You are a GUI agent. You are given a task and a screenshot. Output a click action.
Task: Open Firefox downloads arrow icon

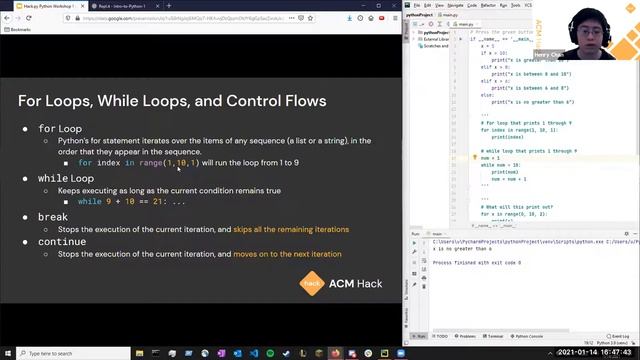click(x=349, y=18)
